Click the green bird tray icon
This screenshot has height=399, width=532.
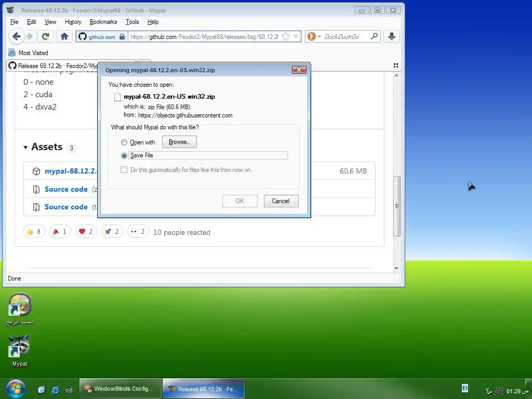point(488,391)
